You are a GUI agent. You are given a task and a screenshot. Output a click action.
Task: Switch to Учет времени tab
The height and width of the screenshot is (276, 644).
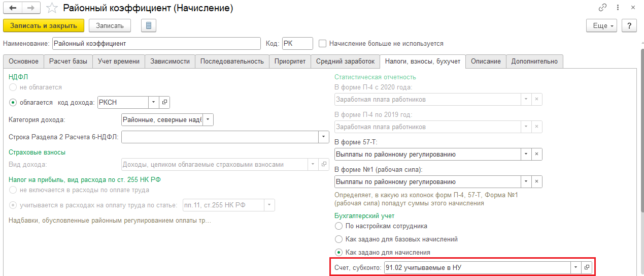point(119,61)
